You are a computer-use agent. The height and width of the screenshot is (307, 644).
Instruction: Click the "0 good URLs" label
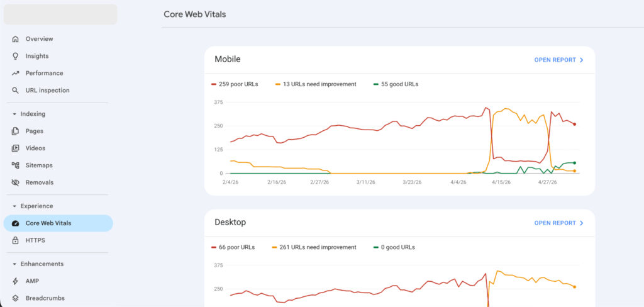[x=398, y=247]
